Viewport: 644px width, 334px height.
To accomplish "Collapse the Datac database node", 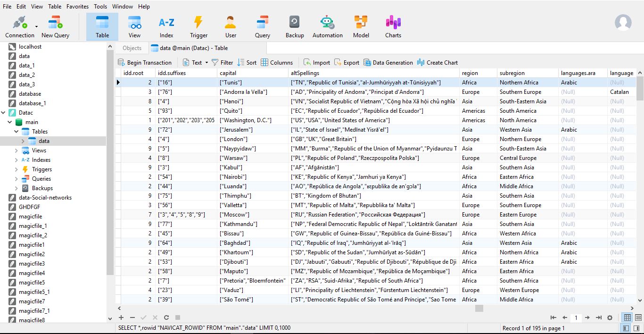I will tap(4, 113).
